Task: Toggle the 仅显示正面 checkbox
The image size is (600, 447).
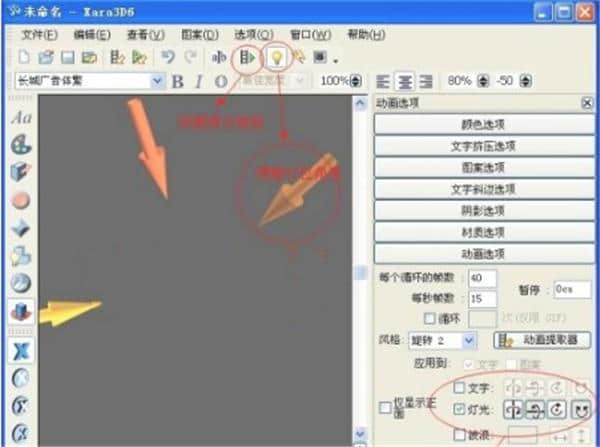Action: coord(385,408)
